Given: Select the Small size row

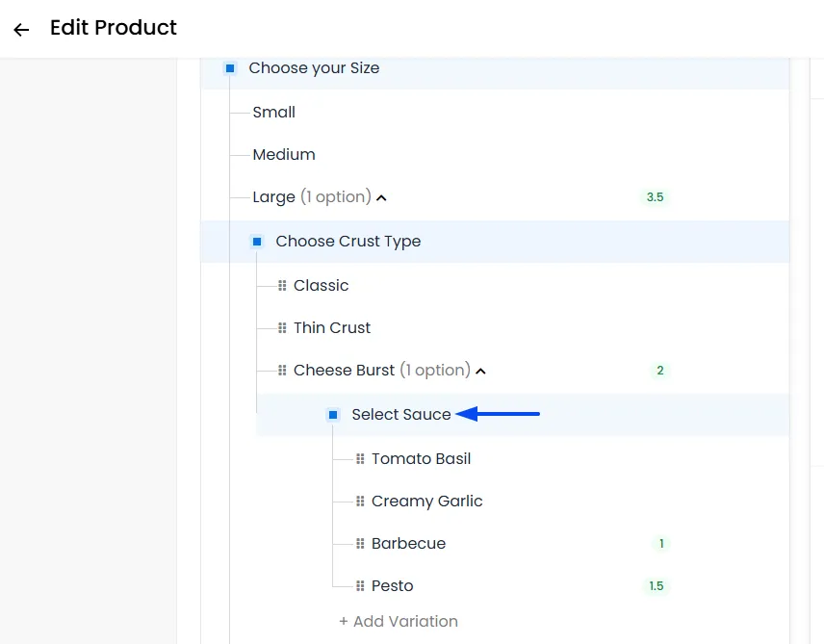Looking at the screenshot, I should pyautogui.click(x=495, y=112).
